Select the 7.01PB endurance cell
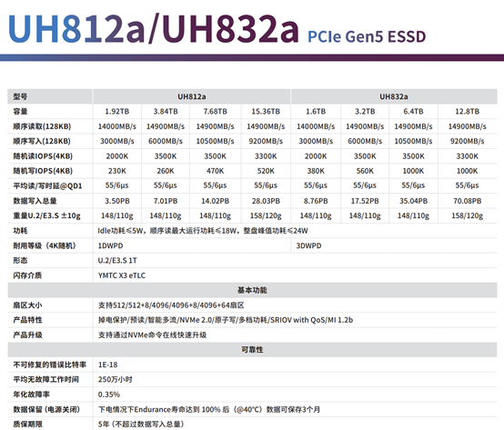This screenshot has width=504, height=430. point(166,201)
